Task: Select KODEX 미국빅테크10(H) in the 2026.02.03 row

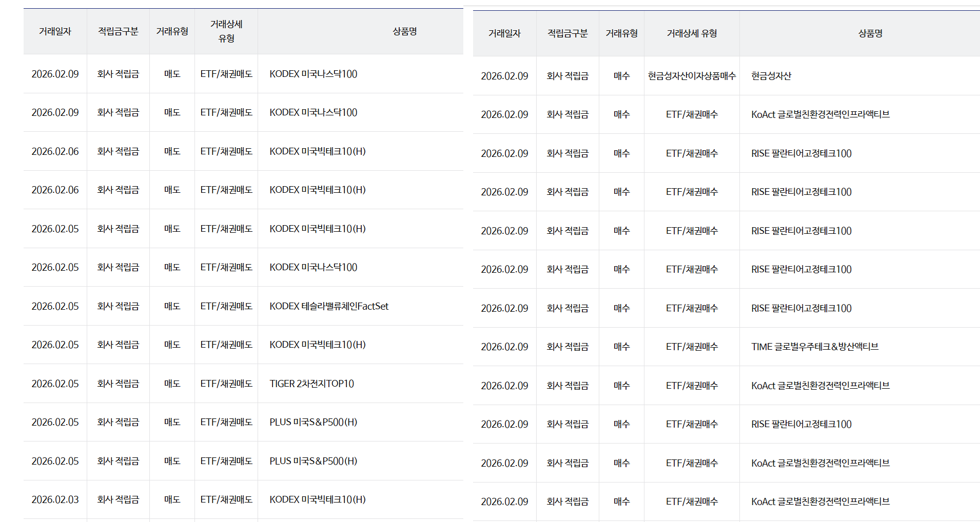Action: click(x=318, y=499)
